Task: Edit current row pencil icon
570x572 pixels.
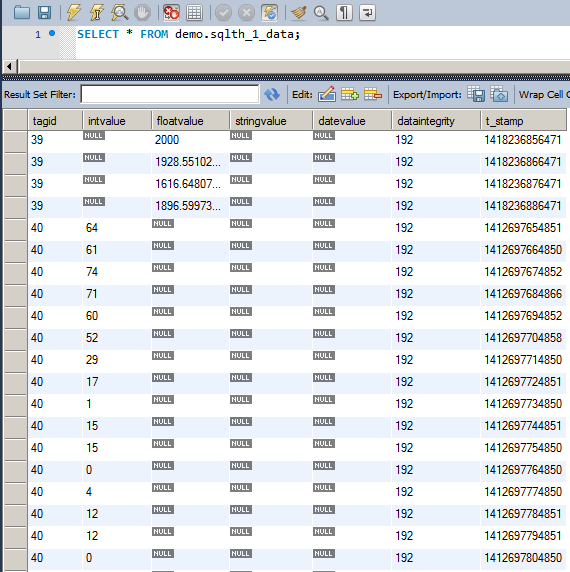Action: 327,94
